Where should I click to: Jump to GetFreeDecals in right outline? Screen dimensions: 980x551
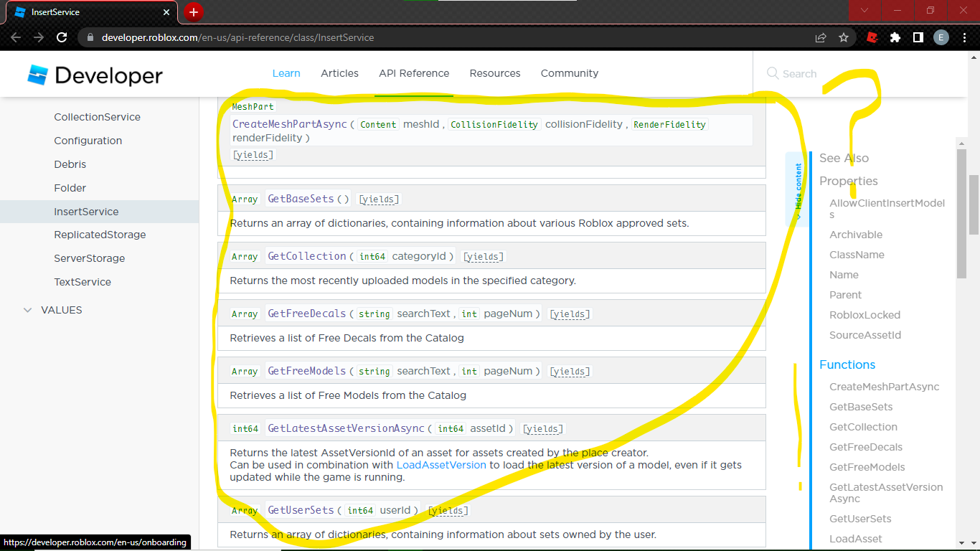tap(866, 447)
